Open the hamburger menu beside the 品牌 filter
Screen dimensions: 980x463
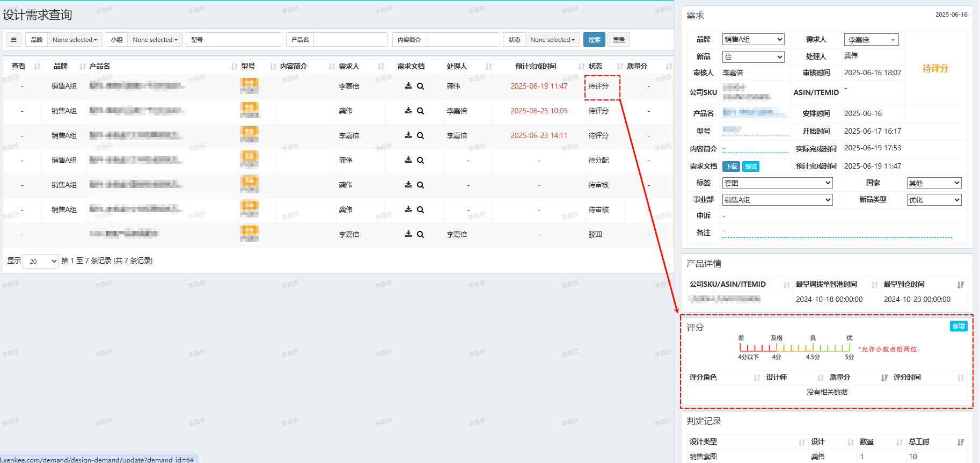pyautogui.click(x=14, y=40)
